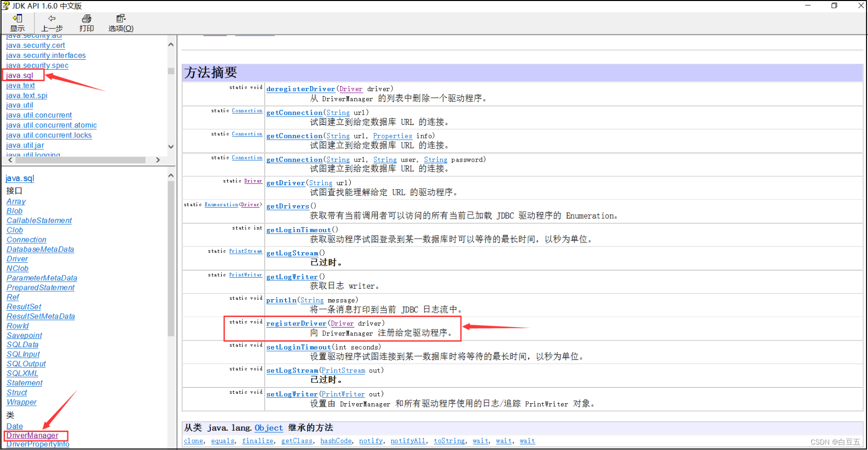Open java.util.concurrent.atomic package
The height and width of the screenshot is (450, 868).
tap(51, 125)
